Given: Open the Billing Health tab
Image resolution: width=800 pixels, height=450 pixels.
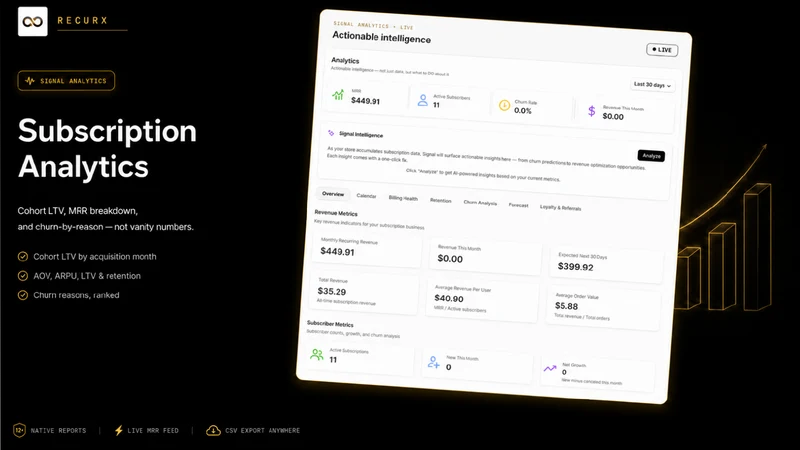Looking at the screenshot, I should 403,198.
